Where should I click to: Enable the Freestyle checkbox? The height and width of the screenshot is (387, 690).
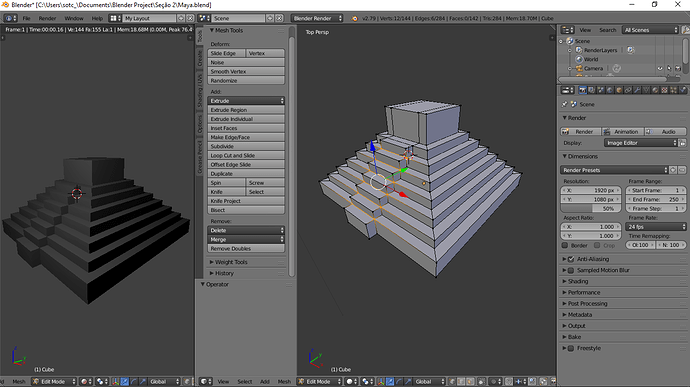(571, 348)
